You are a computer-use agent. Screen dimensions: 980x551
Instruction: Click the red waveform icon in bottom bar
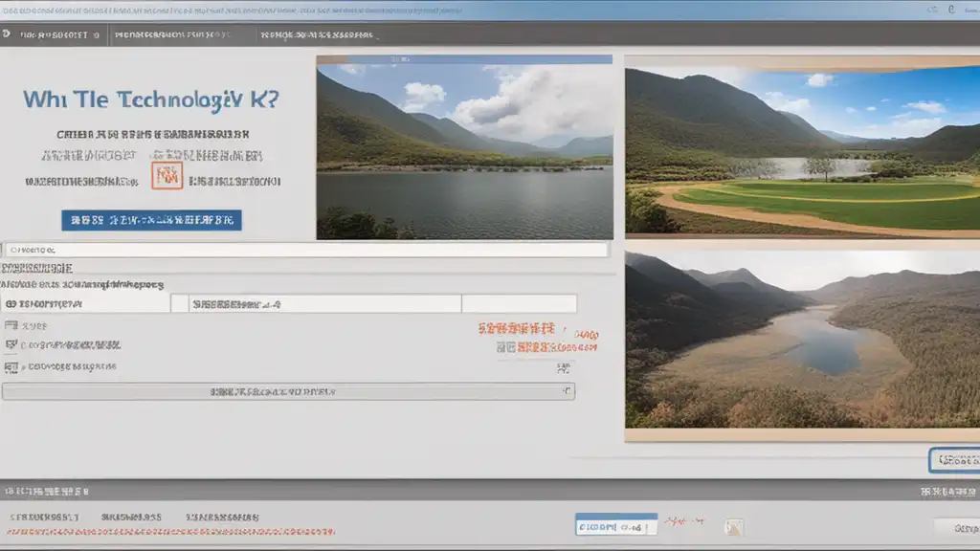point(684,521)
